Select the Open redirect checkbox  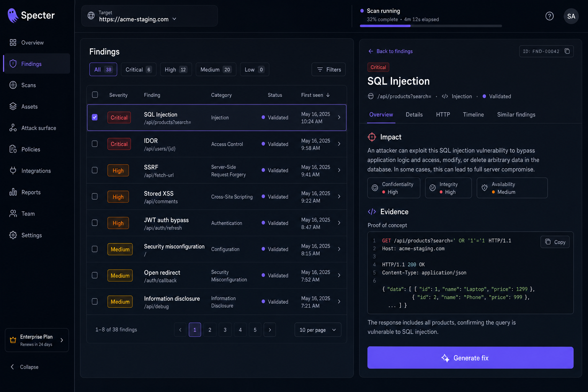pyautogui.click(x=95, y=275)
